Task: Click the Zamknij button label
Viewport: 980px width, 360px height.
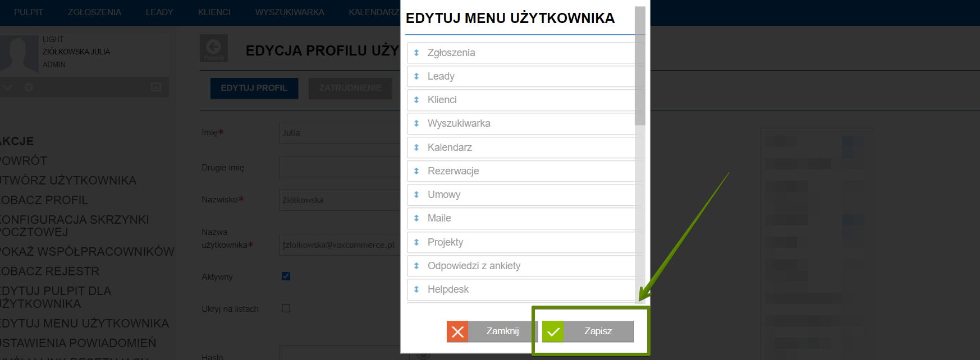Action: (503, 331)
